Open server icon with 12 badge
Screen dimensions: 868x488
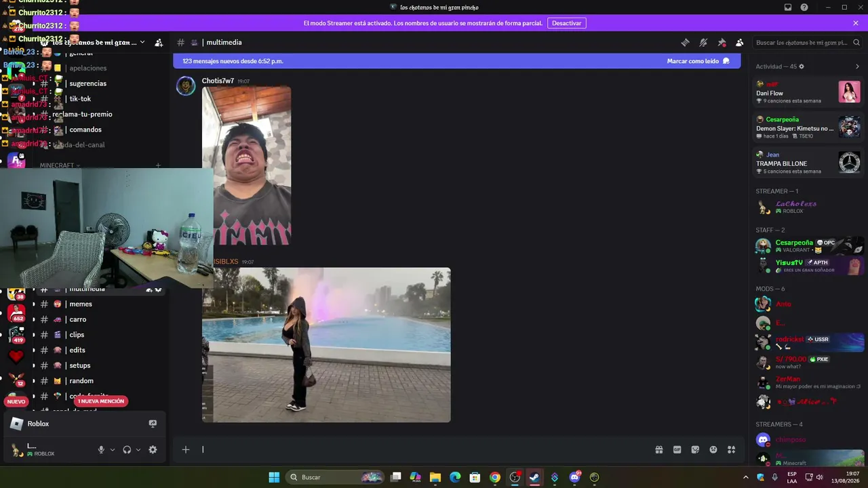[16, 379]
